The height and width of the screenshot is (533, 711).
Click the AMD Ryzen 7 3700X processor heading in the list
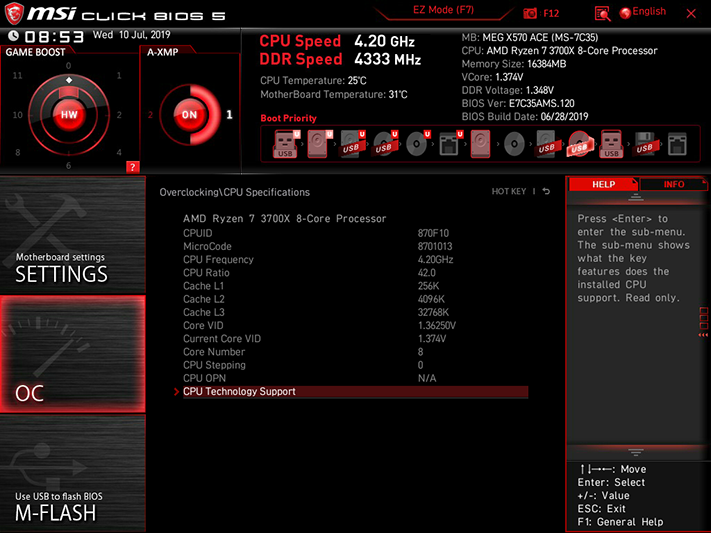pyautogui.click(x=284, y=219)
